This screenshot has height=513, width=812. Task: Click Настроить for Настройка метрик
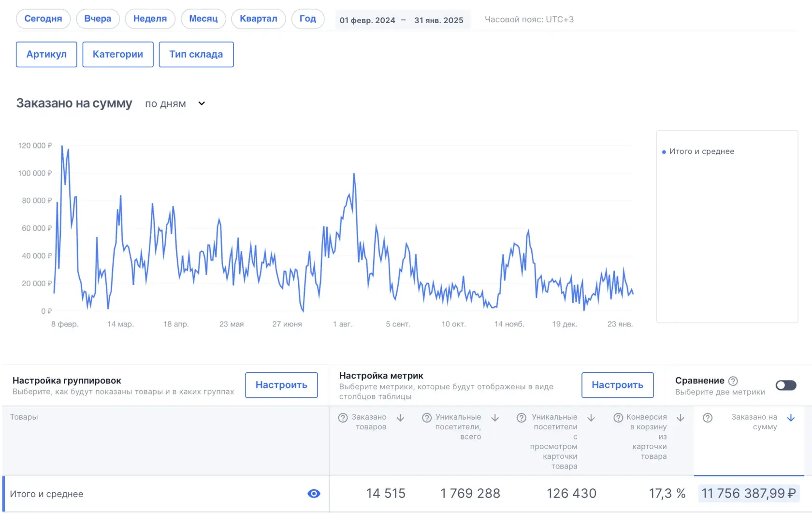pos(617,385)
